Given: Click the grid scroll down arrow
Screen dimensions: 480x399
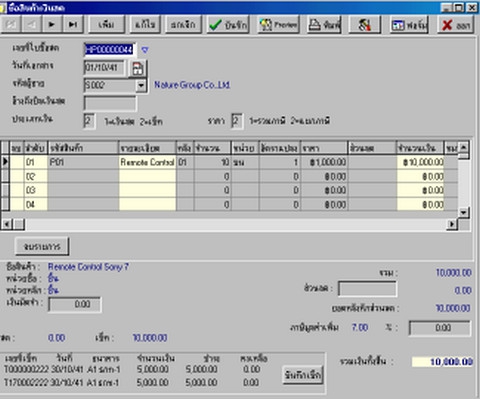Looking at the screenshot, I should 464,212.
